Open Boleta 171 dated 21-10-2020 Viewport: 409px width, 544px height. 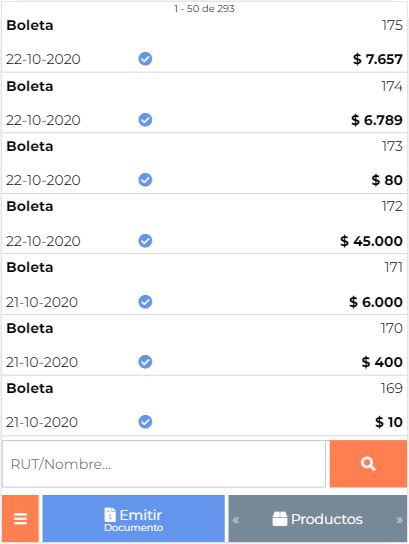pos(204,284)
